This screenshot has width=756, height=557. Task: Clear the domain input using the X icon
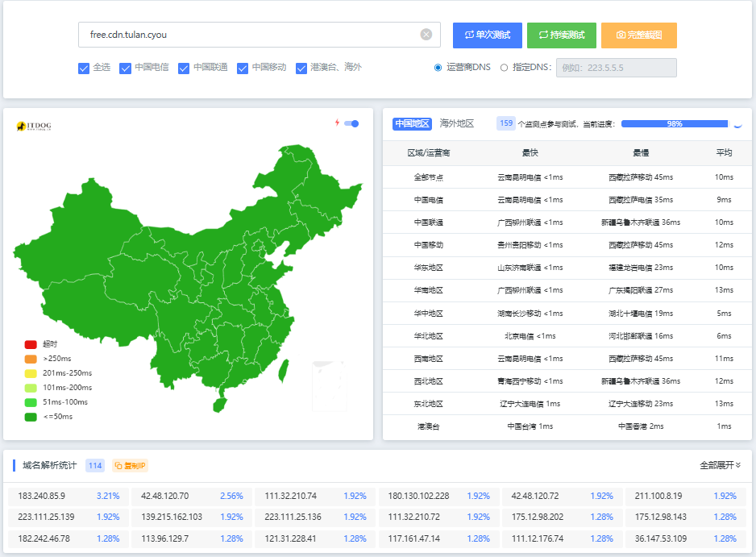pyautogui.click(x=426, y=34)
